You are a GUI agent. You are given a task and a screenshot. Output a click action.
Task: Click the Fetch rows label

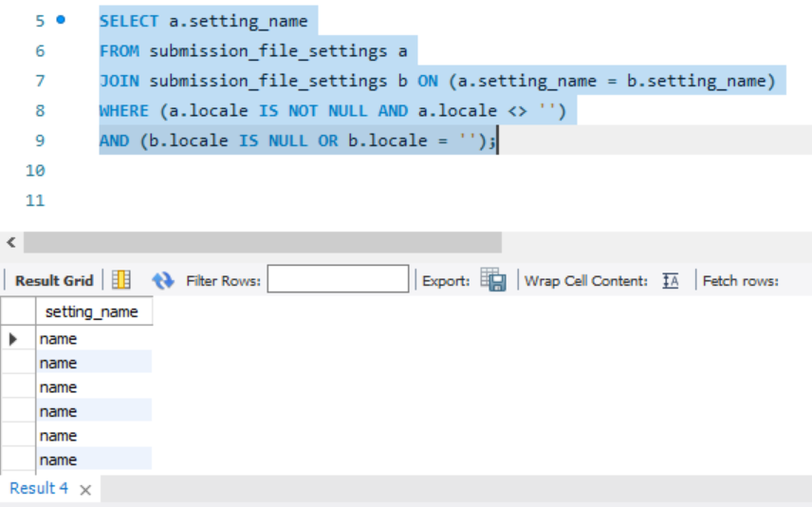[x=741, y=280]
